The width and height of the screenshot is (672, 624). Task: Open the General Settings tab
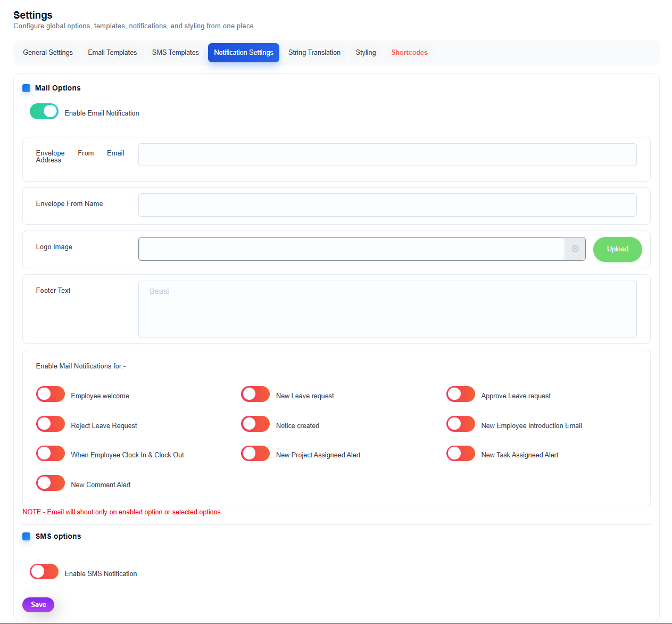(48, 53)
